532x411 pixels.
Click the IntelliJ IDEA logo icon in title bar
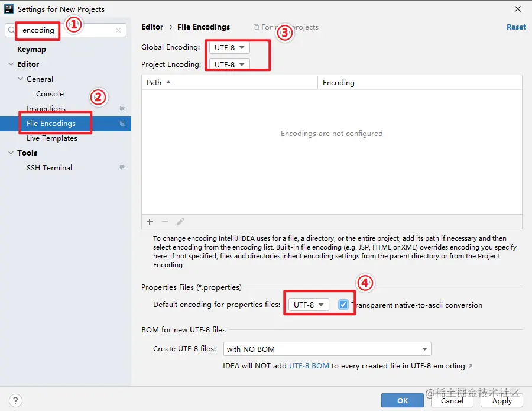tap(9, 9)
